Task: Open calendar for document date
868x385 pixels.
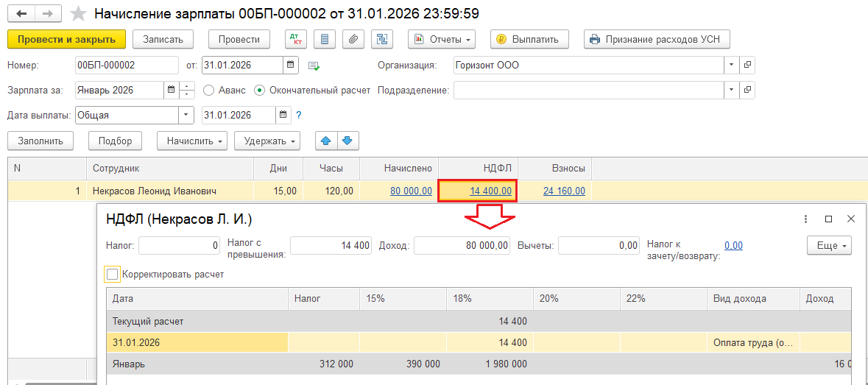Action: pos(292,66)
